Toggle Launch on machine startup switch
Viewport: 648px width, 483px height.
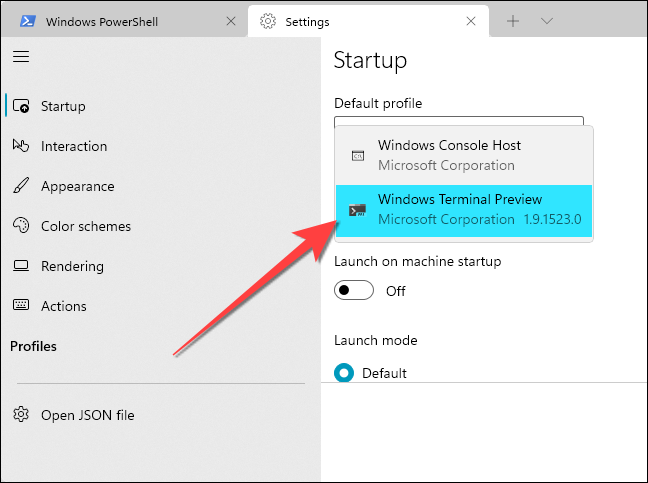tap(354, 291)
